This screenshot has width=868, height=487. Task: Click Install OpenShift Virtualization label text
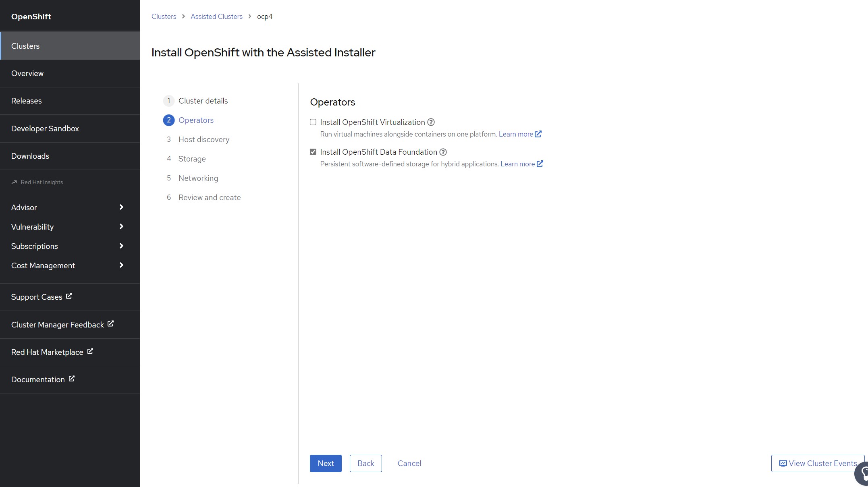(372, 122)
